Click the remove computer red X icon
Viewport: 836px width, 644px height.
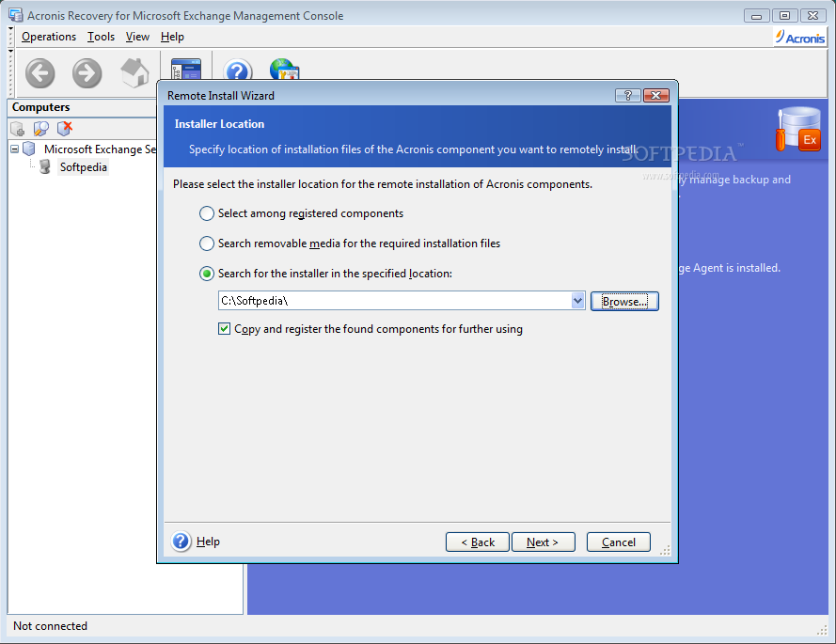[x=65, y=129]
